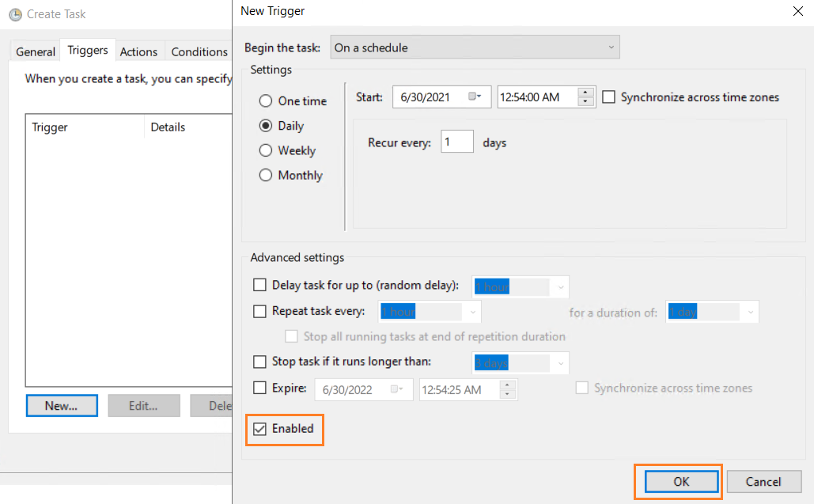Screen dimensions: 814x504
Task: Increase start time with up spinner arrow
Action: (x=585, y=93)
